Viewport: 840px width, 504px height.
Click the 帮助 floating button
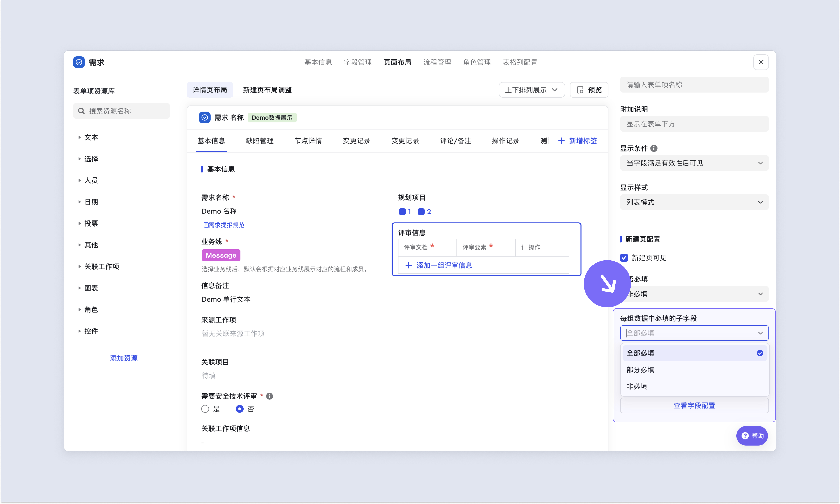(x=752, y=436)
